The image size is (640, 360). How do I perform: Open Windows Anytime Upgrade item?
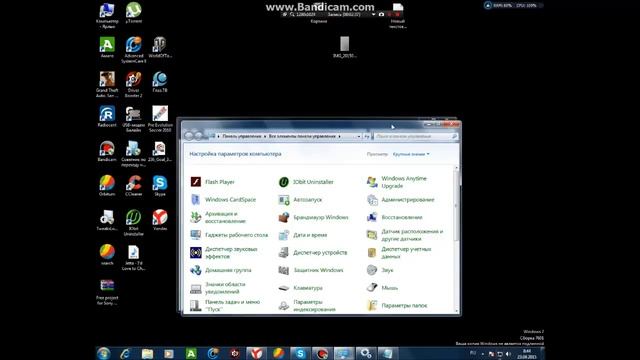pos(397,182)
